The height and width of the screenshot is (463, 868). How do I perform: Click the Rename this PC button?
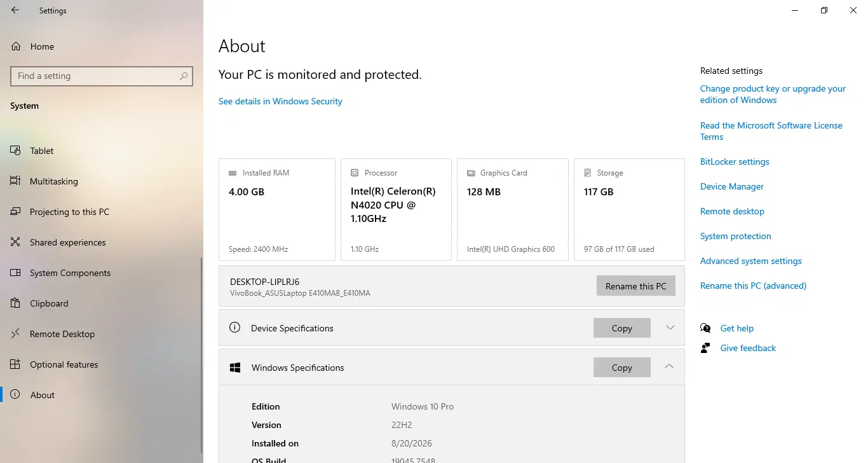click(x=635, y=286)
